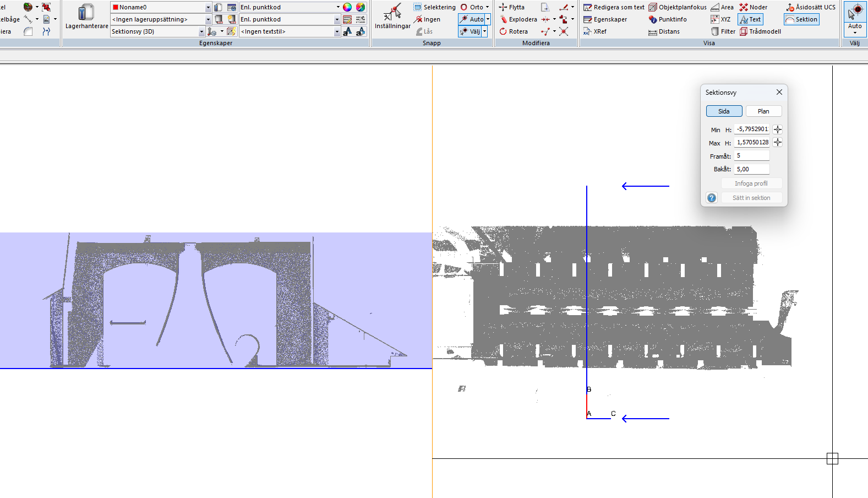This screenshot has width=868, height=498.
Task: Select the Explodera tool
Action: (x=518, y=19)
